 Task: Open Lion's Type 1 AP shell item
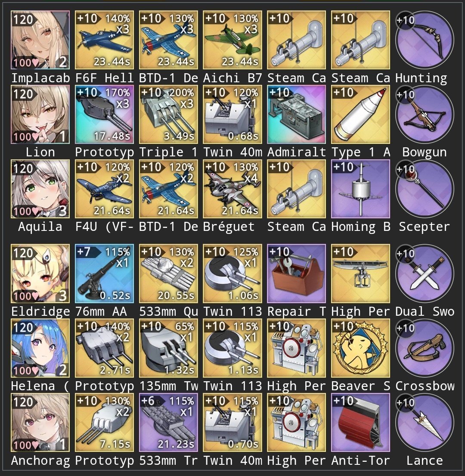[x=360, y=114]
